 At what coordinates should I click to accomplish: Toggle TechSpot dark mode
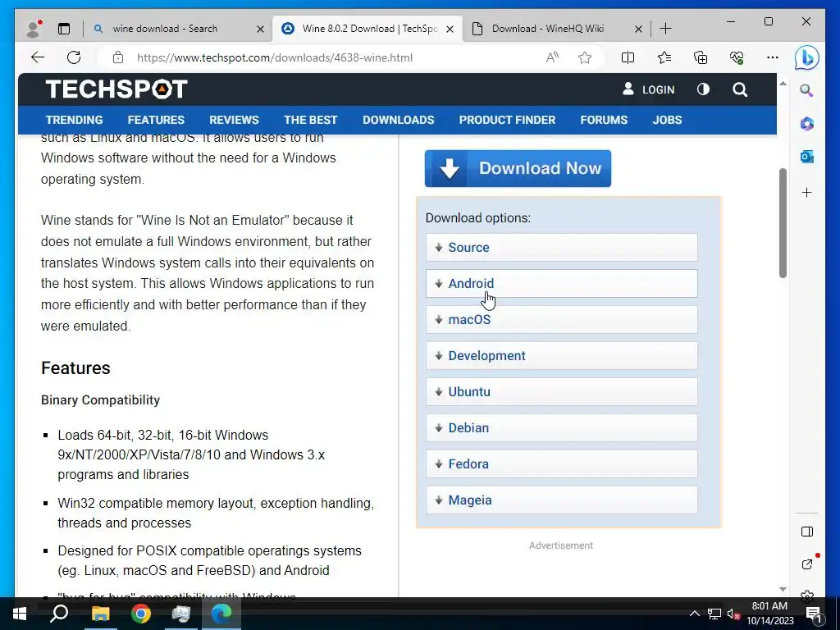(703, 89)
